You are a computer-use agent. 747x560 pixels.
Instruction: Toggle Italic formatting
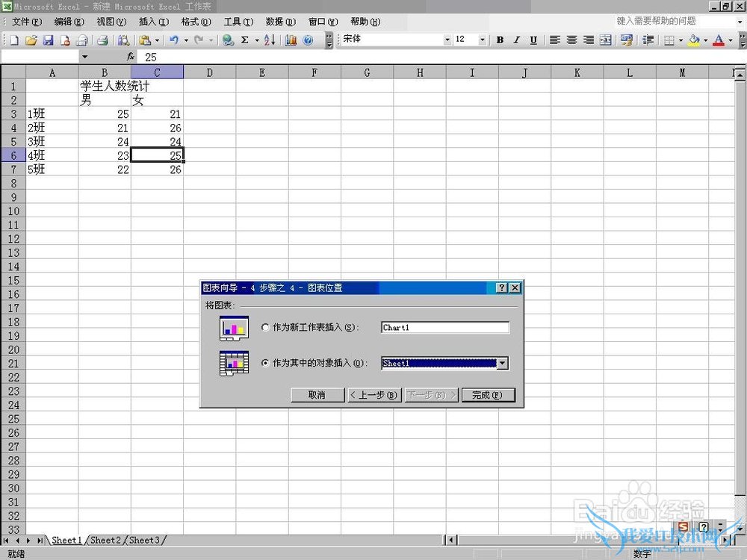click(x=516, y=40)
